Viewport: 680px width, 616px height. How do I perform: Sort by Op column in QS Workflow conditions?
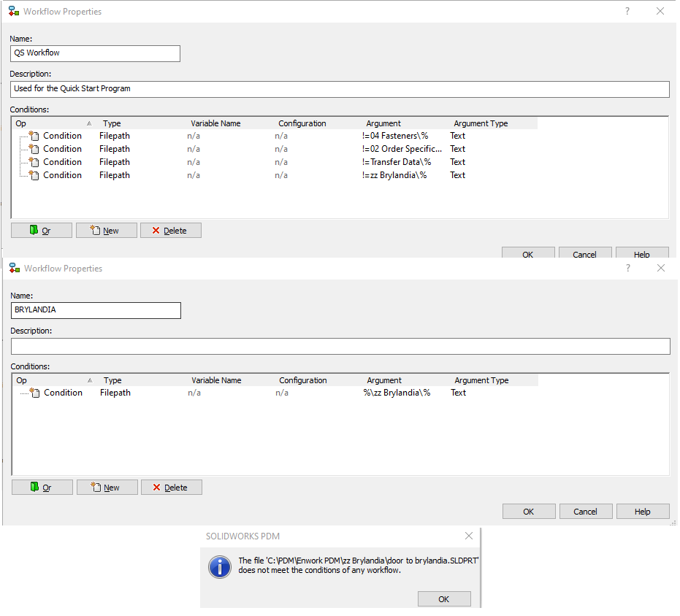(x=54, y=123)
